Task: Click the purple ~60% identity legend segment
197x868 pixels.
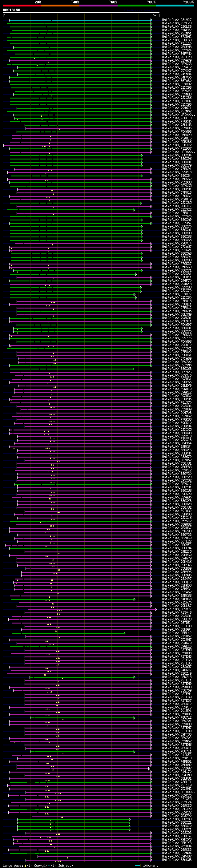Action: coord(99,6)
